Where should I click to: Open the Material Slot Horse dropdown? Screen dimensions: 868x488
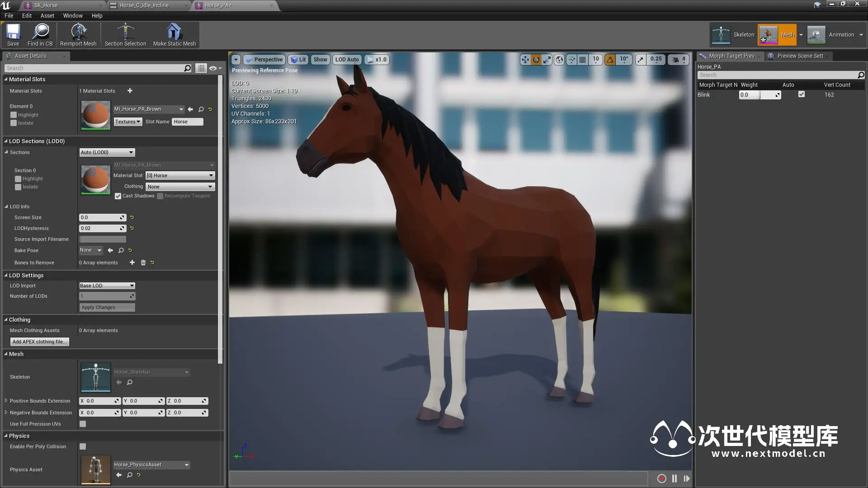click(180, 175)
